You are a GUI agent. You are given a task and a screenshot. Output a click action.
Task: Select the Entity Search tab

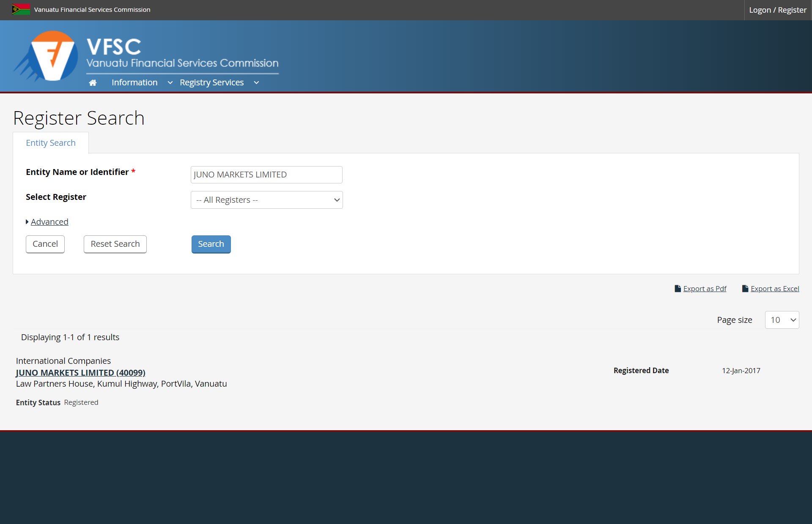point(51,143)
